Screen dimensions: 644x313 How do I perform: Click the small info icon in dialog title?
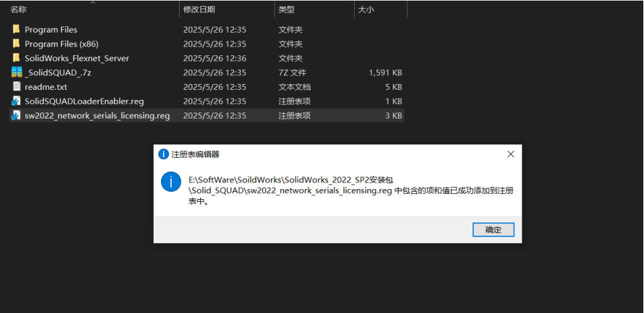point(164,155)
